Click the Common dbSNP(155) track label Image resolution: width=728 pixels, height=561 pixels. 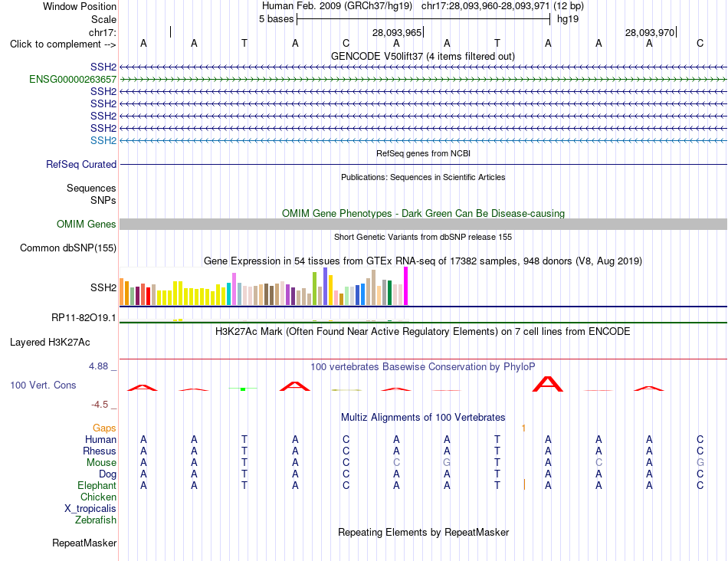coord(67,248)
